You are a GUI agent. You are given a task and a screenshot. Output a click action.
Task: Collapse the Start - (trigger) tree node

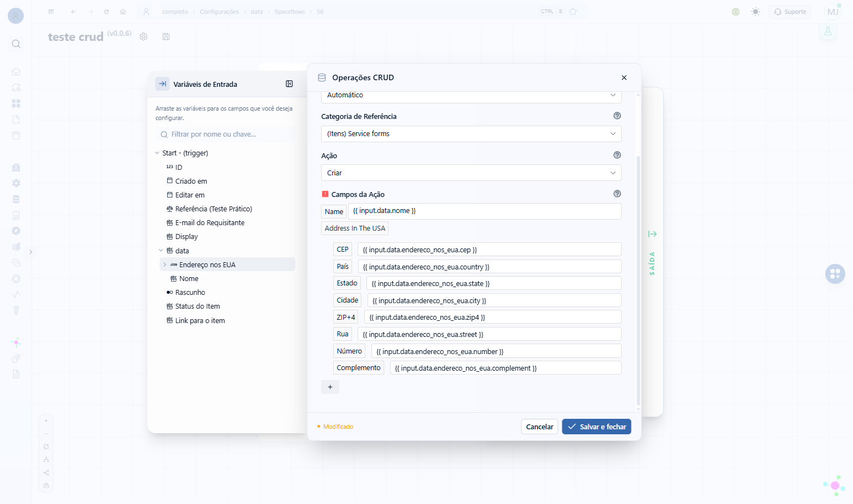click(157, 153)
